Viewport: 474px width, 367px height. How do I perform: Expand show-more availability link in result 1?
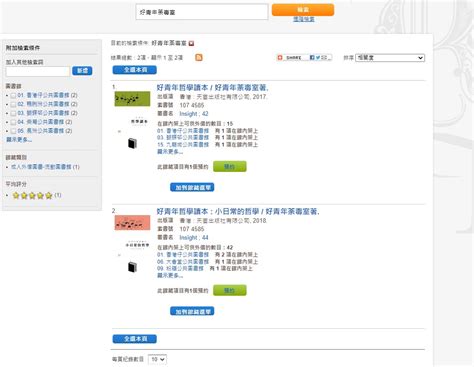tap(170, 152)
